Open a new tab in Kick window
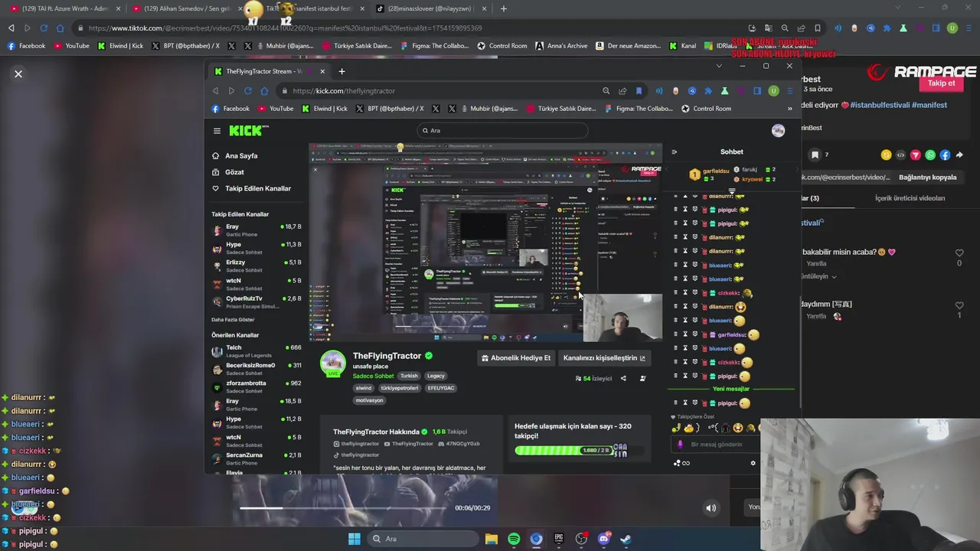Viewport: 980px width, 551px height. point(341,71)
